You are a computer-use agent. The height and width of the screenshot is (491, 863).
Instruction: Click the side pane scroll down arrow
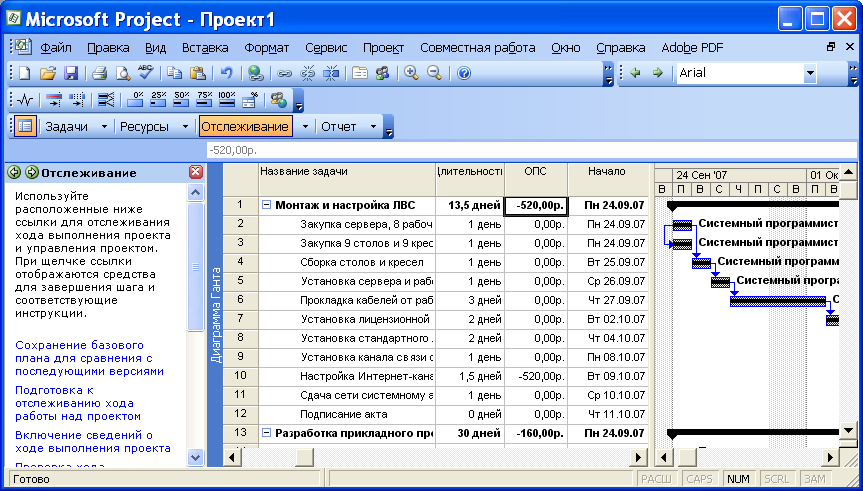(196, 457)
